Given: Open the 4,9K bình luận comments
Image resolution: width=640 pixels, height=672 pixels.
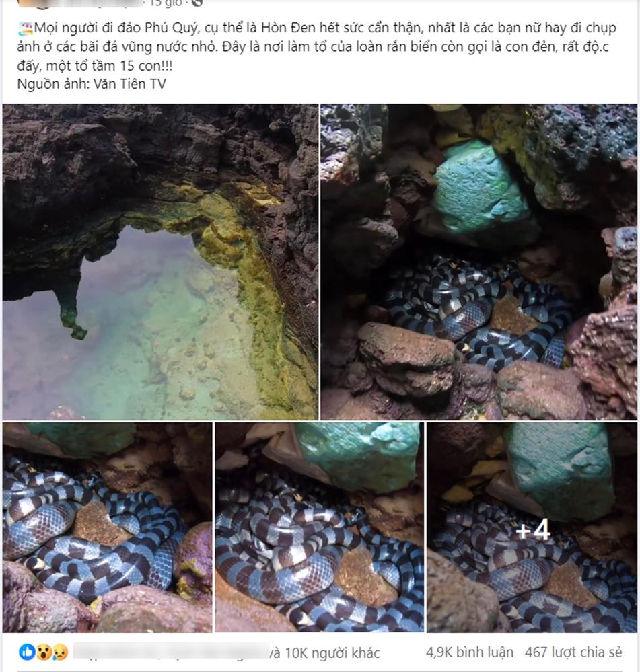Looking at the screenshot, I should click(x=469, y=652).
